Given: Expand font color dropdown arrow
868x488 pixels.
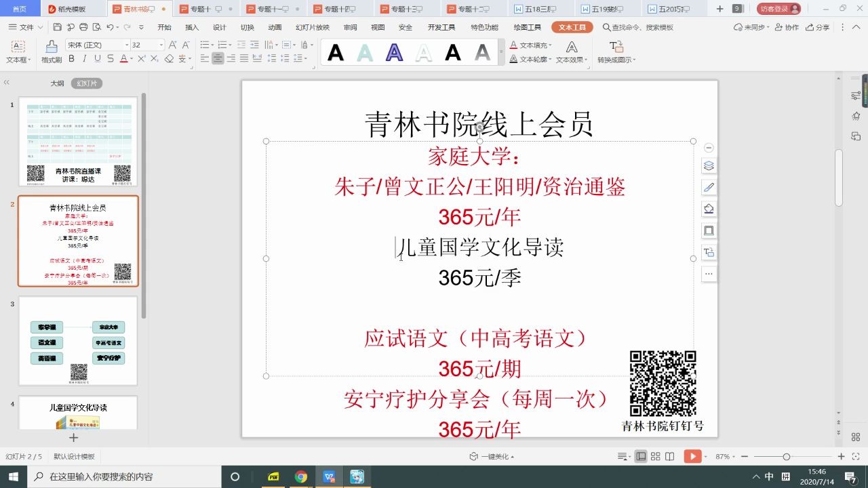Looking at the screenshot, I should tap(131, 59).
